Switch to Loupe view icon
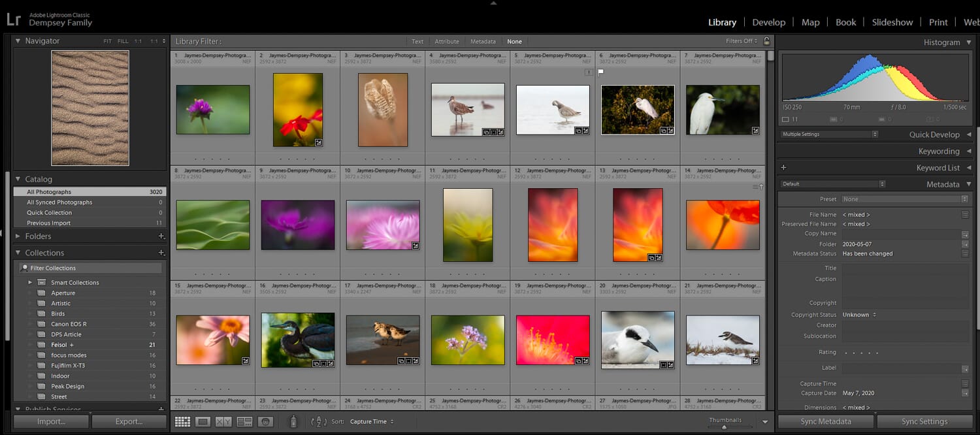This screenshot has height=435, width=980. click(203, 422)
